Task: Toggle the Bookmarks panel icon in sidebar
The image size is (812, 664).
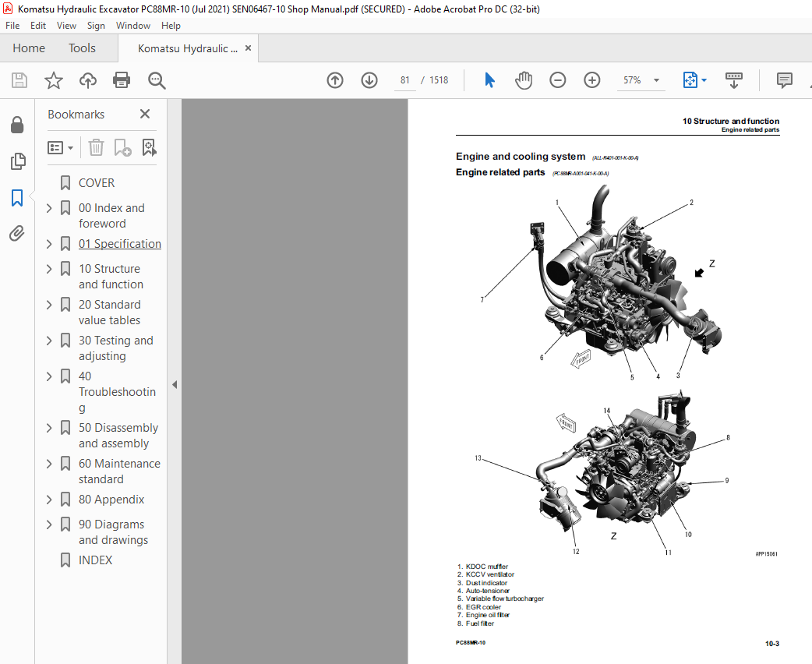Action: (x=17, y=197)
